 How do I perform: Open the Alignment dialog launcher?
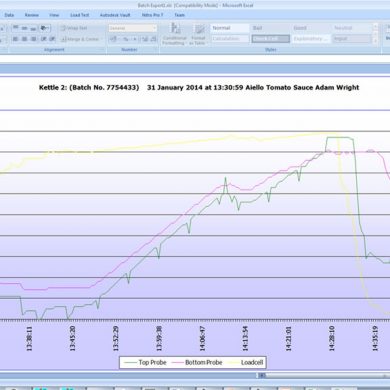tap(103, 50)
